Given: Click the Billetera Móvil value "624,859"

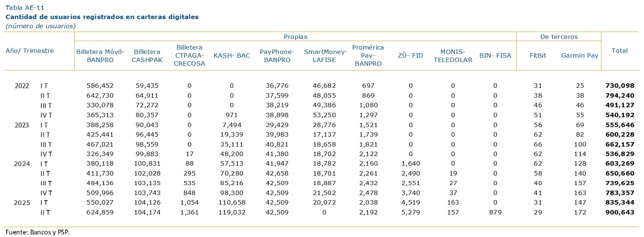Looking at the screenshot, I should (x=100, y=212).
